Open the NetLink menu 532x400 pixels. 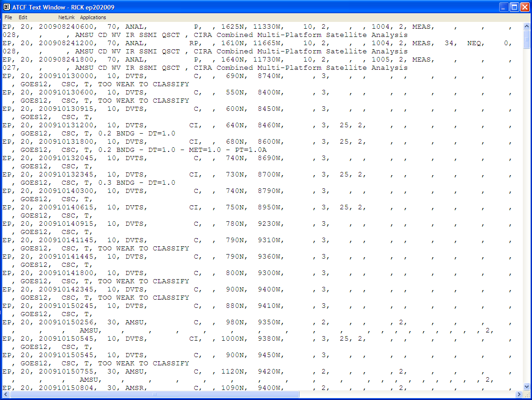pos(66,17)
